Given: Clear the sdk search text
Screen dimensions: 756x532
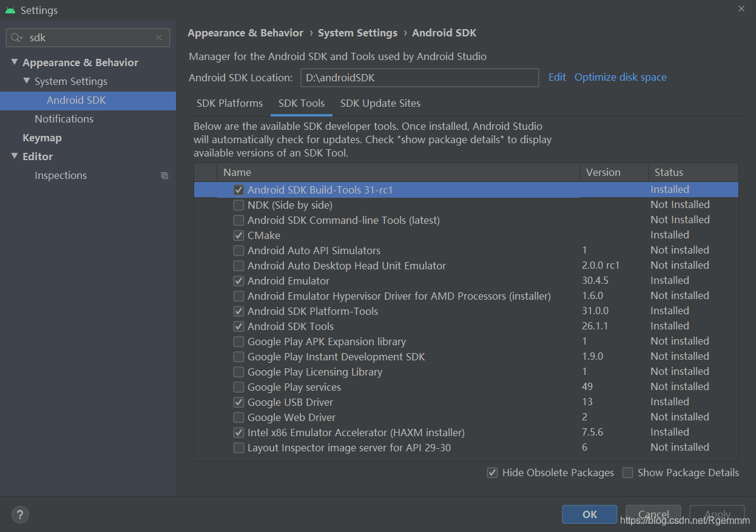Looking at the screenshot, I should click(x=159, y=38).
